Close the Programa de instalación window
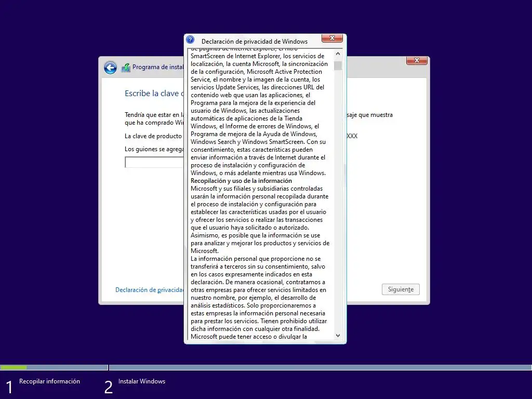The height and width of the screenshot is (399, 532). (417, 60)
